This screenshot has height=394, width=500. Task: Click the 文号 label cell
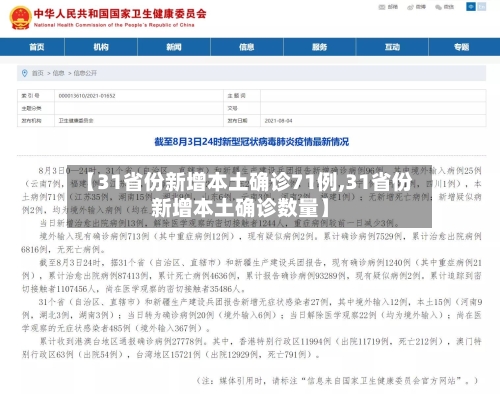tap(242, 108)
